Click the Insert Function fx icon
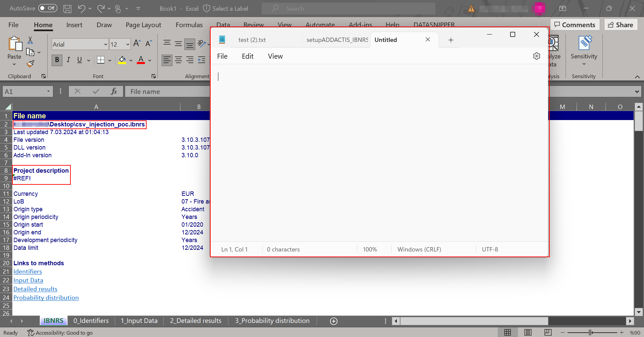644x337 pixels. point(114,91)
